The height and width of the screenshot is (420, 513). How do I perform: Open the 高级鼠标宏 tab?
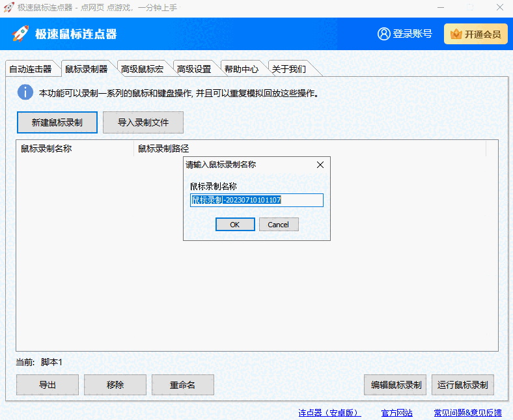click(x=142, y=69)
